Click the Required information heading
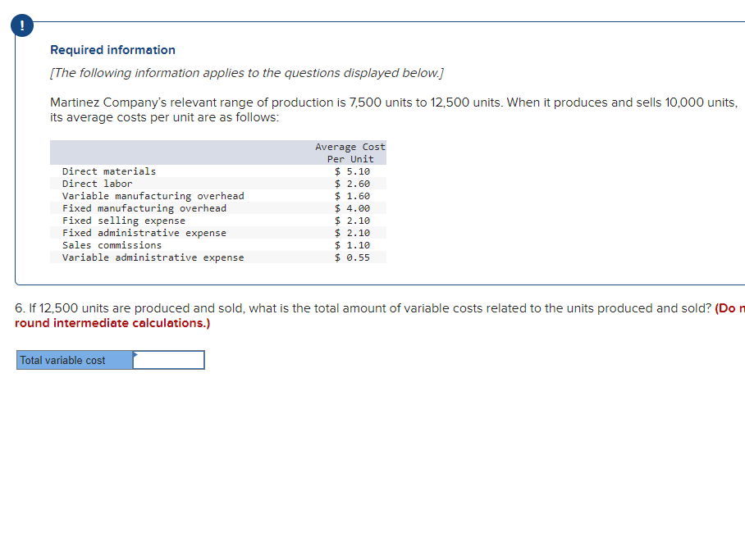Image resolution: width=745 pixels, height=560 pixels. click(112, 49)
